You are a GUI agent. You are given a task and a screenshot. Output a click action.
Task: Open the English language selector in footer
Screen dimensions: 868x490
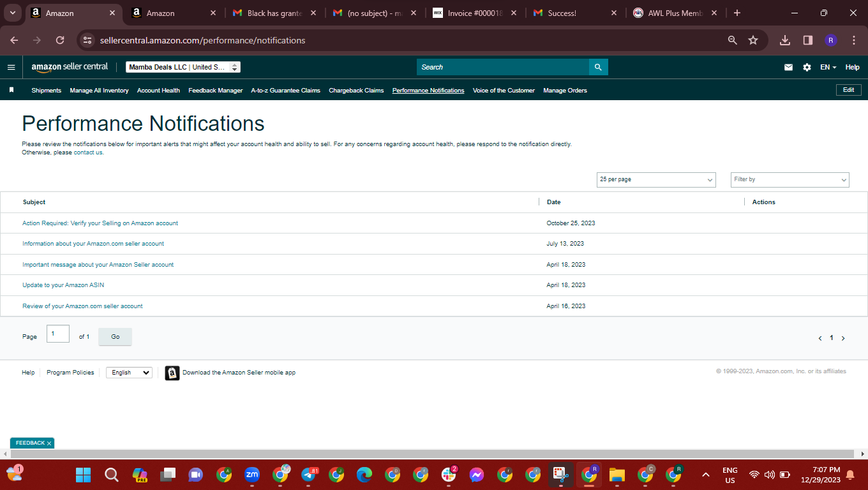[130, 373]
